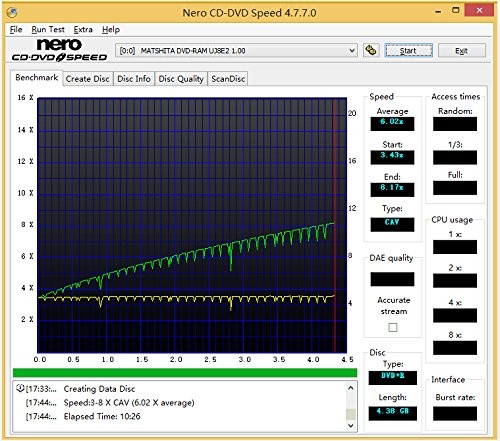Open the MATSHITA DVD-RAM drive dropdown
500x441 pixels.
pos(237,51)
